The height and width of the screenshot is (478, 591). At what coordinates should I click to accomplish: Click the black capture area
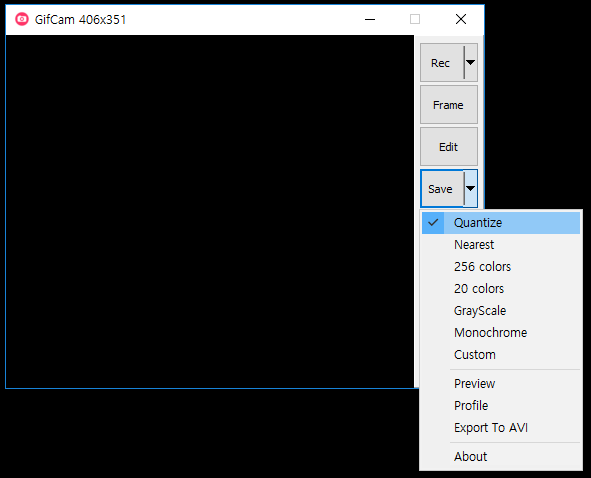(210, 211)
